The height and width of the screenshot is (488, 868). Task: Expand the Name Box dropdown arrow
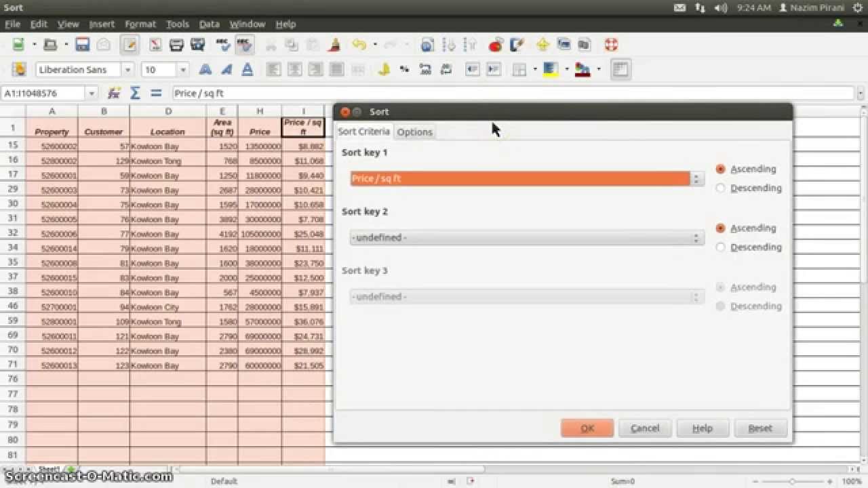(x=92, y=93)
